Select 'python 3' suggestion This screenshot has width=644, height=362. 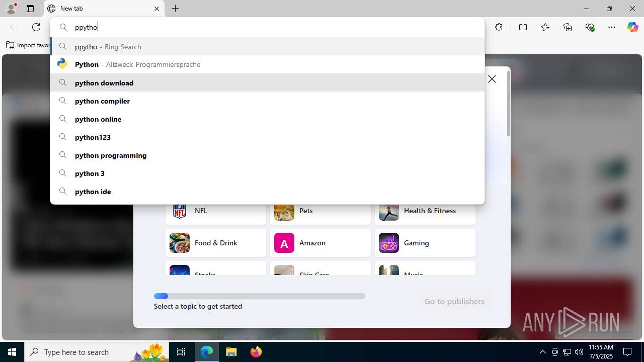pyautogui.click(x=267, y=173)
